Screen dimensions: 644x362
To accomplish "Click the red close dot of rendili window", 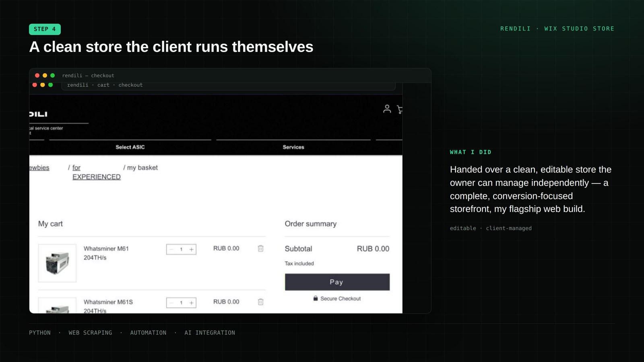I will (x=37, y=75).
